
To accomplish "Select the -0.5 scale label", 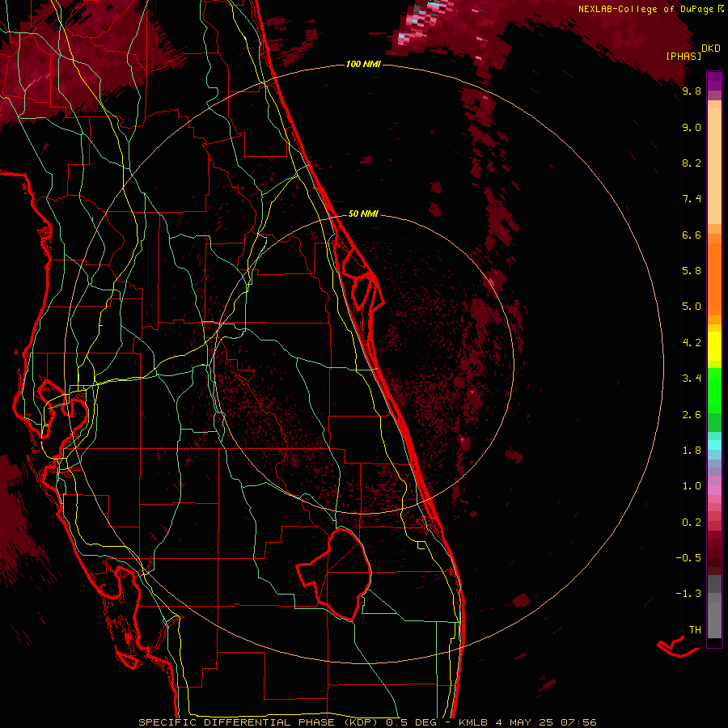I will (688, 558).
